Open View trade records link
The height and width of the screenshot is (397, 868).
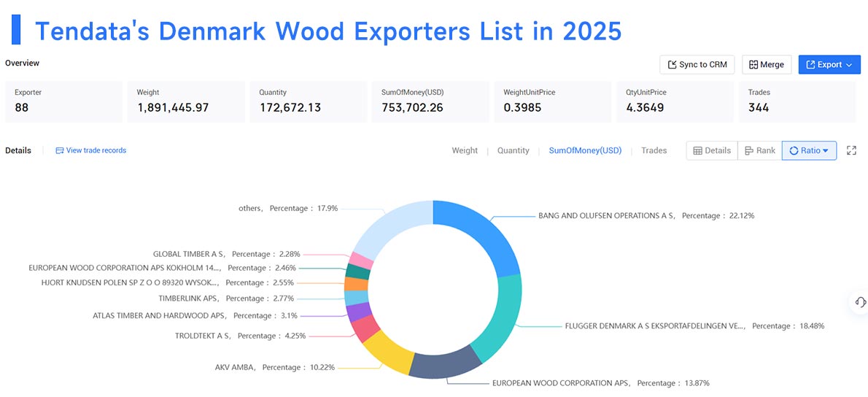point(90,150)
